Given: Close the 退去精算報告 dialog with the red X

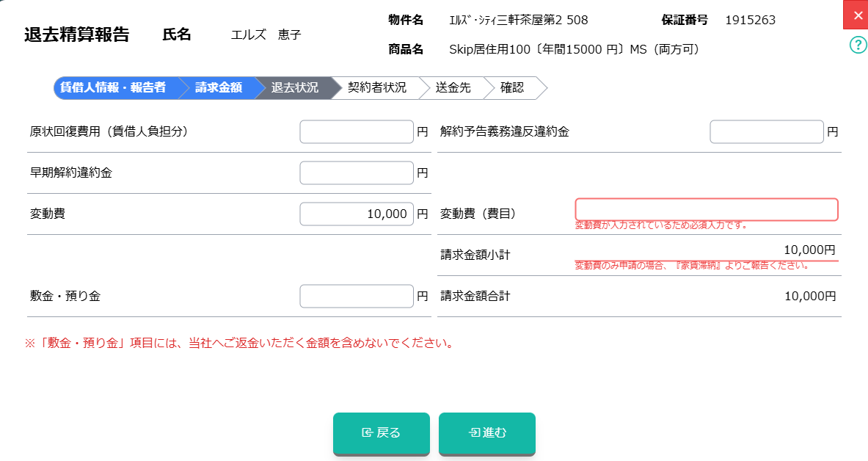Looking at the screenshot, I should pyautogui.click(x=857, y=15).
